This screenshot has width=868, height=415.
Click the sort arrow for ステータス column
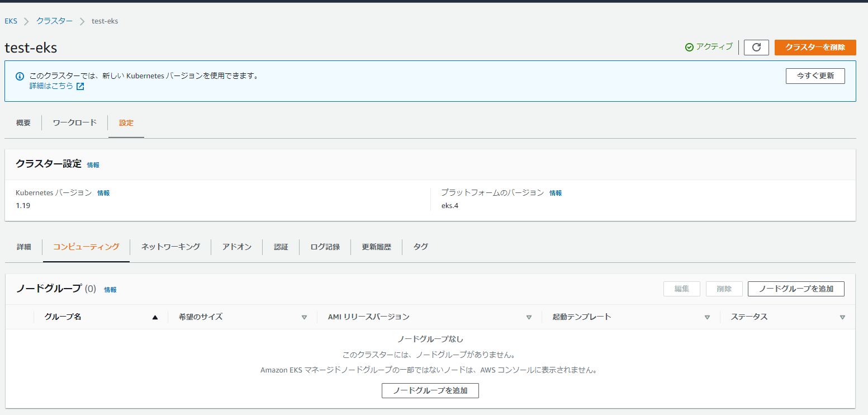pyautogui.click(x=842, y=317)
